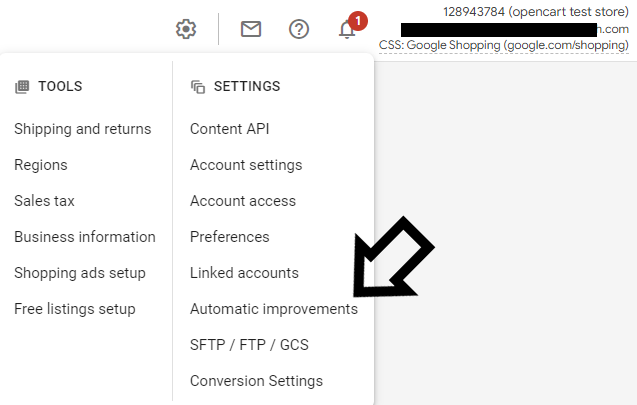
Task: Open the mail envelope icon
Action: (251, 29)
